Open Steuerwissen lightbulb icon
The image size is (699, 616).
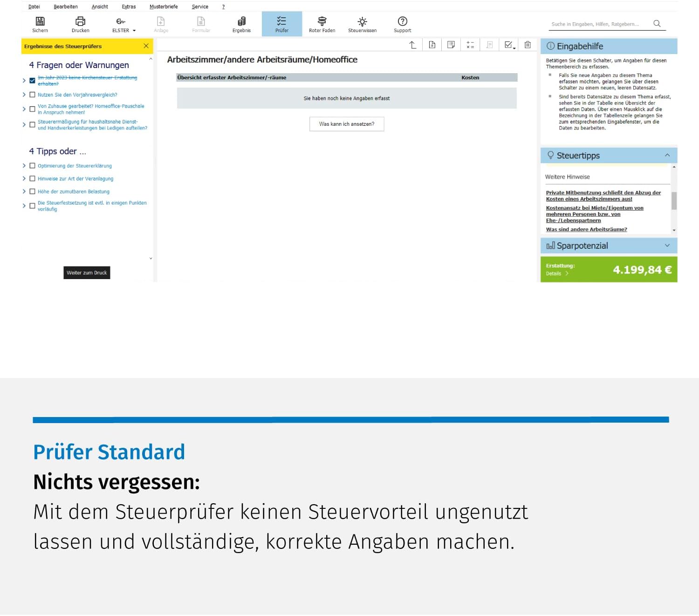[x=362, y=21]
